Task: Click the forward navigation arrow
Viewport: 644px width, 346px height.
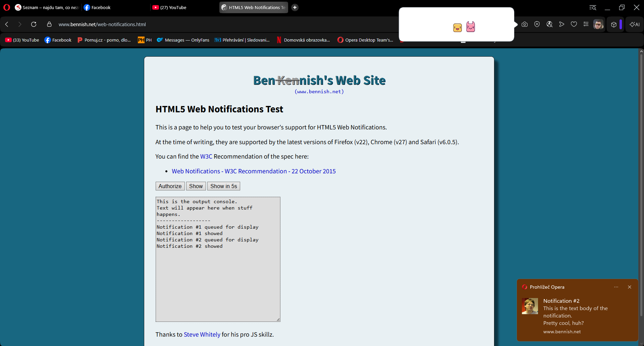Action: tap(20, 24)
